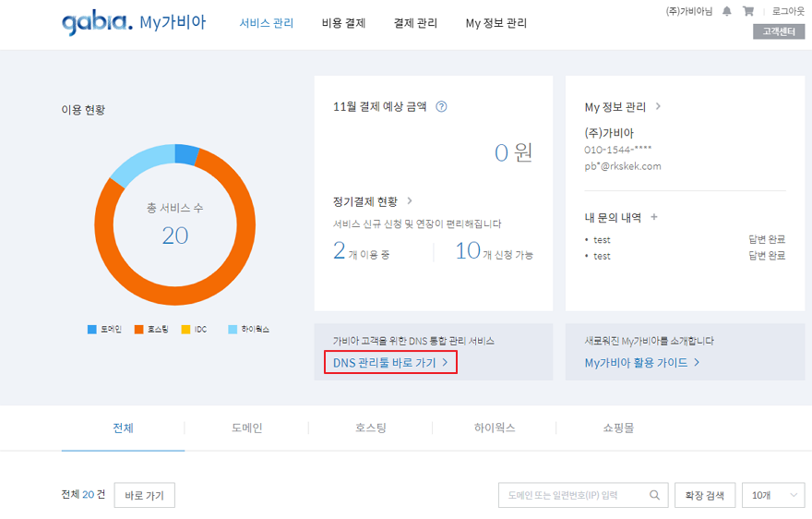This screenshot has height=519, width=812.
Task: Click the gabia logo
Action: pyautogui.click(x=98, y=22)
